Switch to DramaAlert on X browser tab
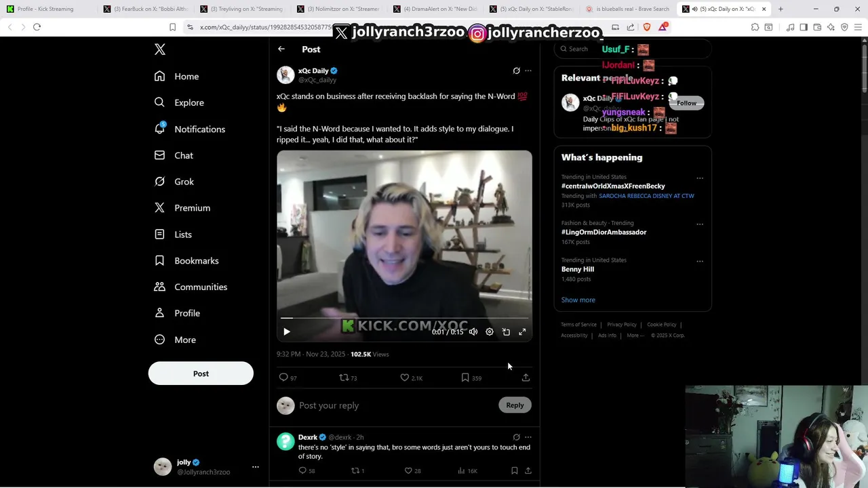The image size is (868, 488). (434, 9)
